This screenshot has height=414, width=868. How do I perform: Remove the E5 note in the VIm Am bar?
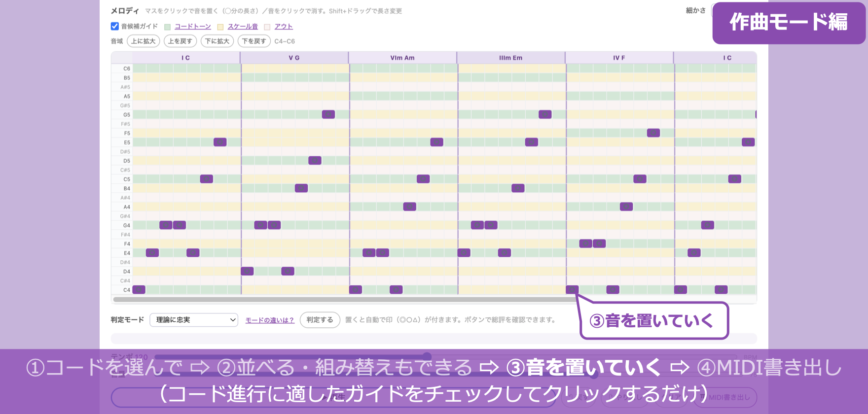[x=436, y=142]
